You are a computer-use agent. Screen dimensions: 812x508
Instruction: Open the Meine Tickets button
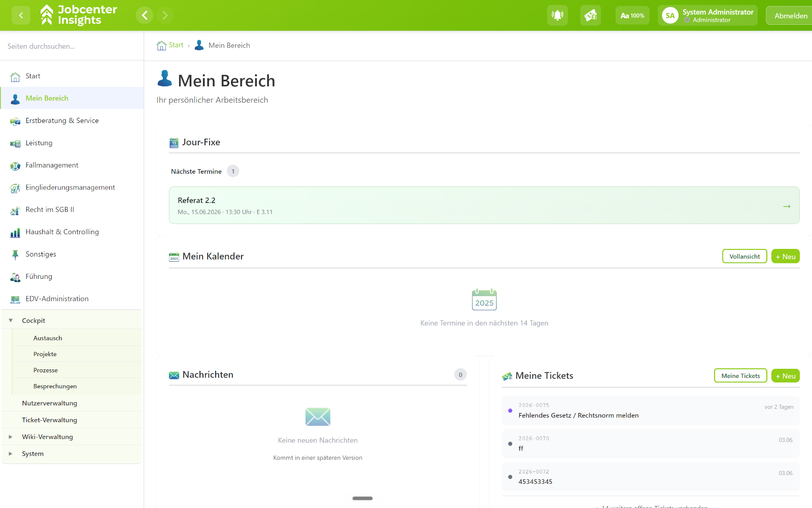(x=740, y=376)
